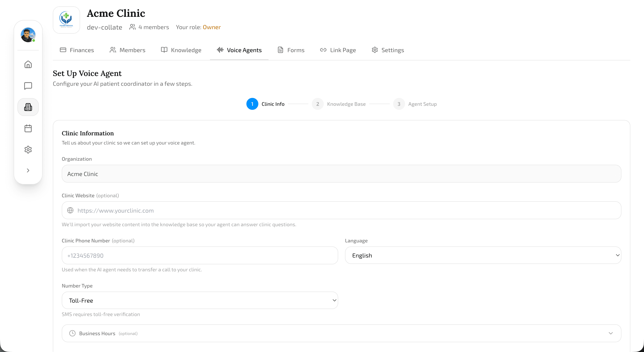Viewport: 644px width, 352px height.
Task: Click the user profile avatar
Action: pos(28,35)
